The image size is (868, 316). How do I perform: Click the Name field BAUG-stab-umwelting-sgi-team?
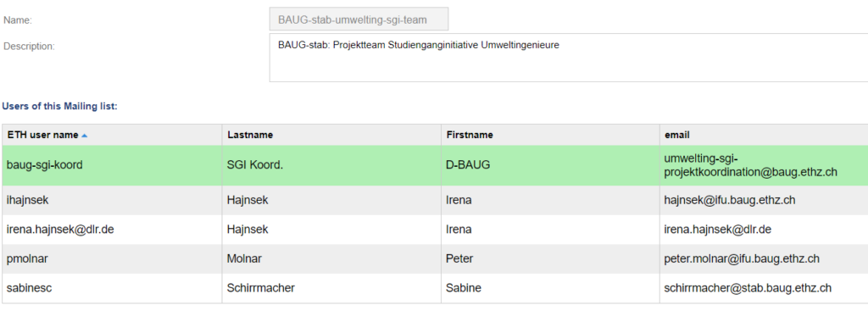[x=359, y=19]
